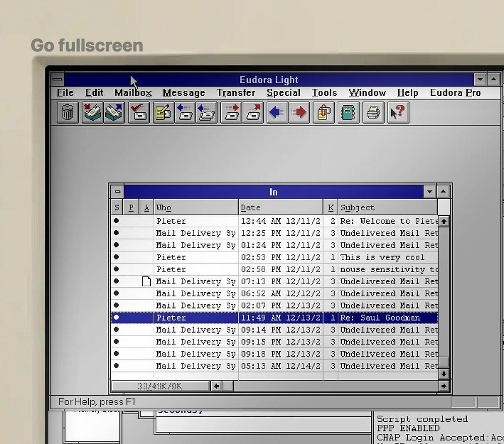504x444 pixels.
Task: Sort by the Date column header
Action: (281, 207)
